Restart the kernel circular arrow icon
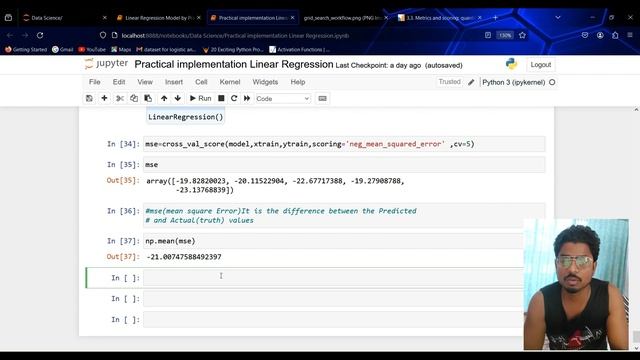Screen dimensions: 640x360 click(234, 98)
